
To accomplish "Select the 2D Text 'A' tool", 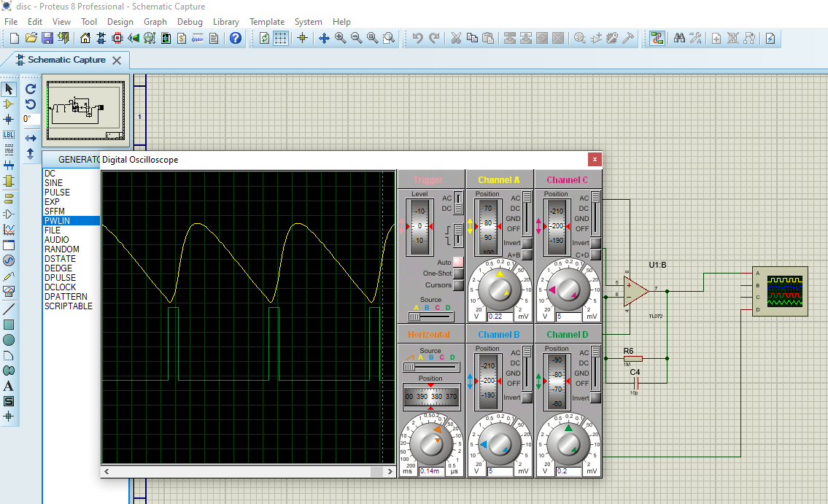I will (x=9, y=386).
